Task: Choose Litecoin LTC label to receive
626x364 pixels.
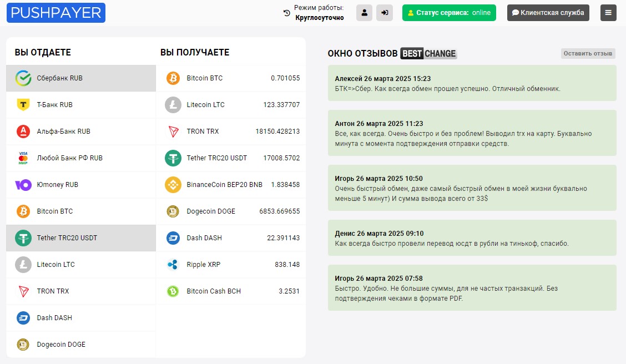Action: click(205, 105)
